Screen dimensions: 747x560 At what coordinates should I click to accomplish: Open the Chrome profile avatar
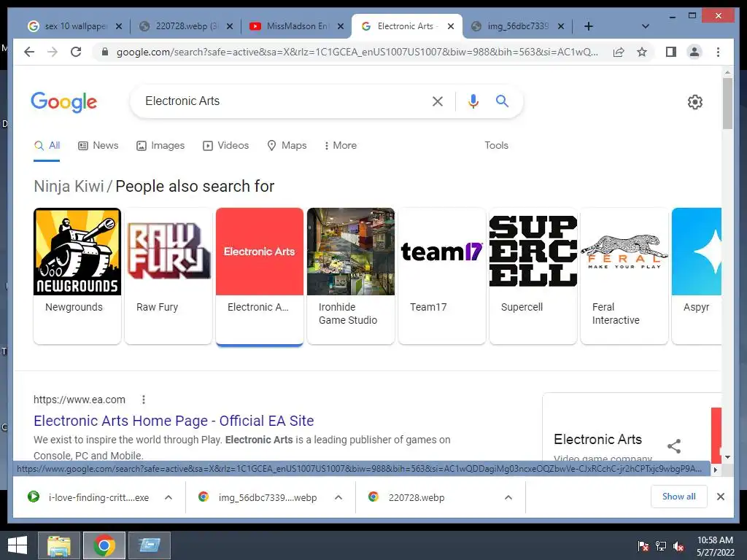click(694, 52)
